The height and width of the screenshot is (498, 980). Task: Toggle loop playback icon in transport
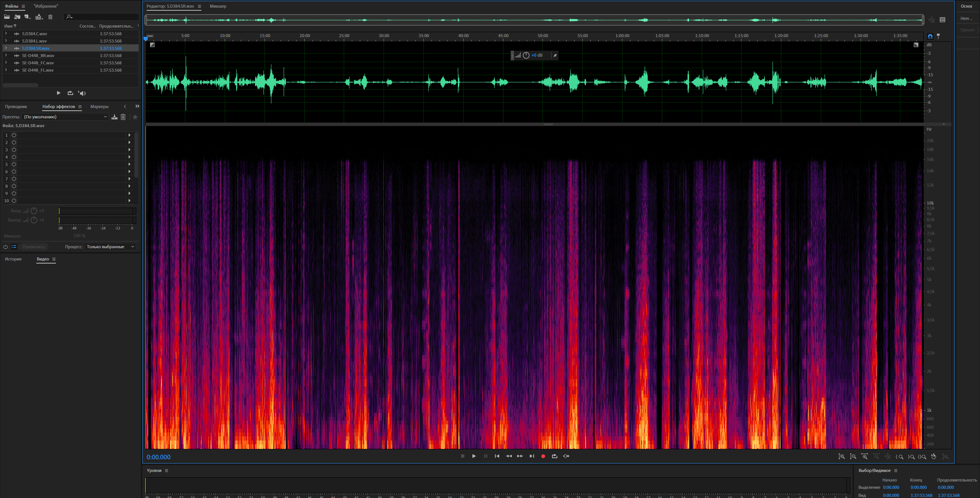coord(554,456)
